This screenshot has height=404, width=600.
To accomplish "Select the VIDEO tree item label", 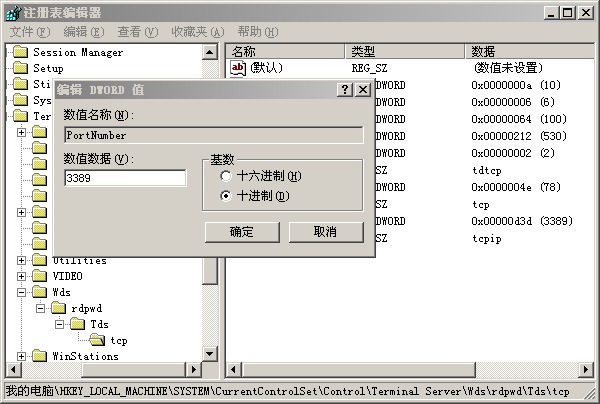I will tap(67, 276).
